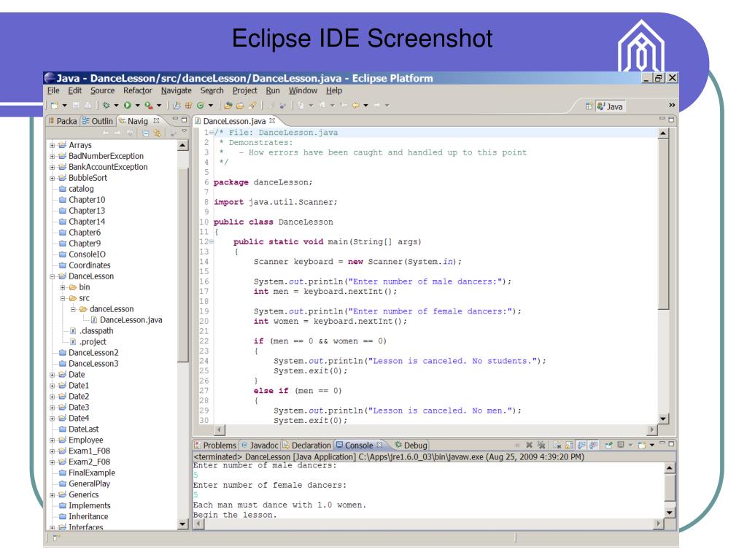Toggle Show Console When Standard Error Changes
Viewport: 747px width, 560px height.
pyautogui.click(x=594, y=446)
